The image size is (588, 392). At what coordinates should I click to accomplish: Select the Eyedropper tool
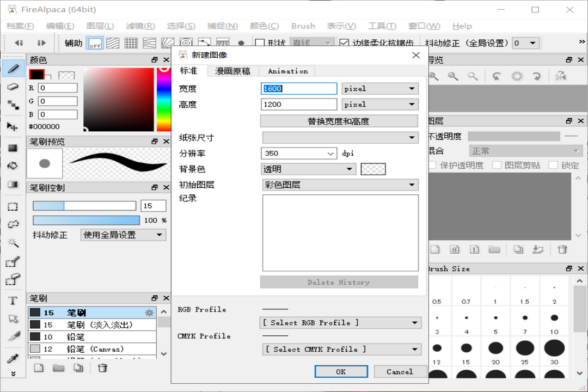point(12,358)
